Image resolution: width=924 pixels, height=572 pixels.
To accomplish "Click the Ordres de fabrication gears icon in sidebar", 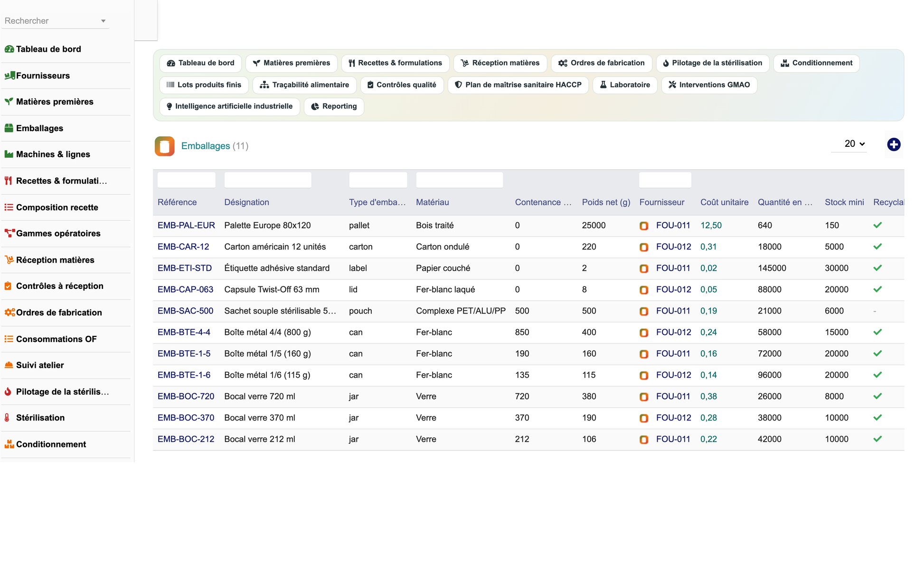I will pyautogui.click(x=9, y=313).
